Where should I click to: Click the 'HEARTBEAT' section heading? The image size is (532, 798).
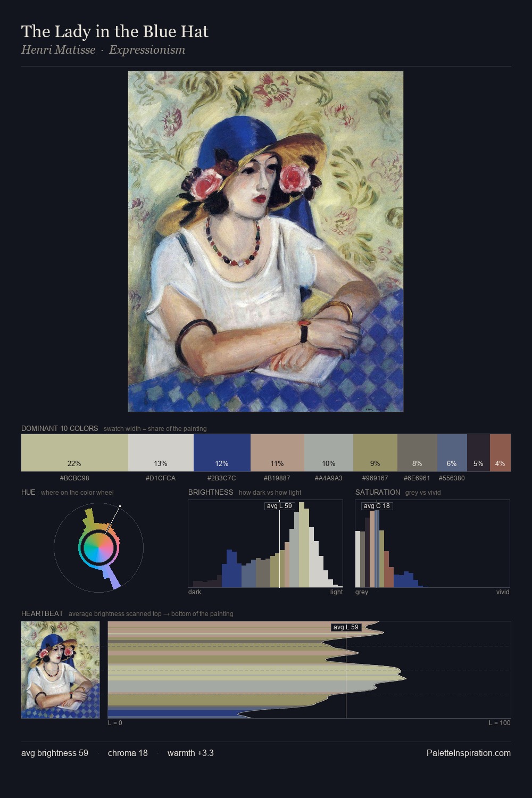(42, 613)
